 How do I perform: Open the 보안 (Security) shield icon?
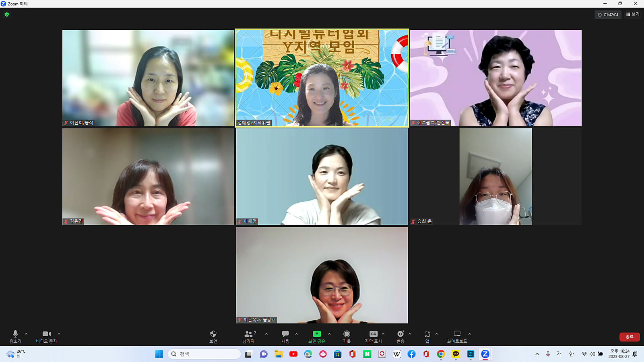tap(213, 334)
